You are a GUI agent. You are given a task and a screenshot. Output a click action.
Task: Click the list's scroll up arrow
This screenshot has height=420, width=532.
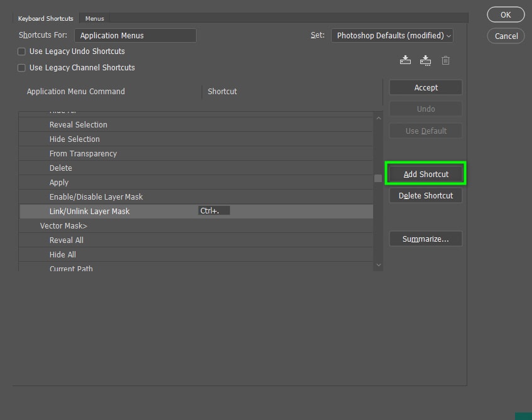(x=378, y=118)
